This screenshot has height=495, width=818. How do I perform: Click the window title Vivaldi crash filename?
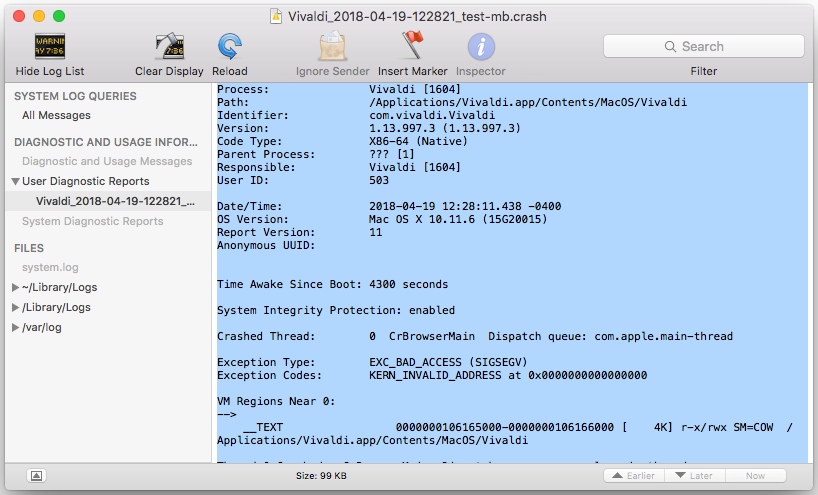(x=417, y=17)
